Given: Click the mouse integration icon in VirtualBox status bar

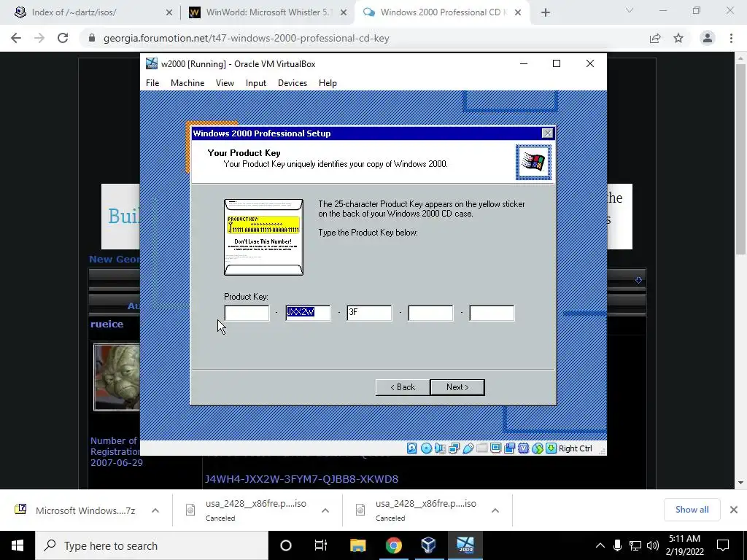Looking at the screenshot, I should (x=538, y=448).
